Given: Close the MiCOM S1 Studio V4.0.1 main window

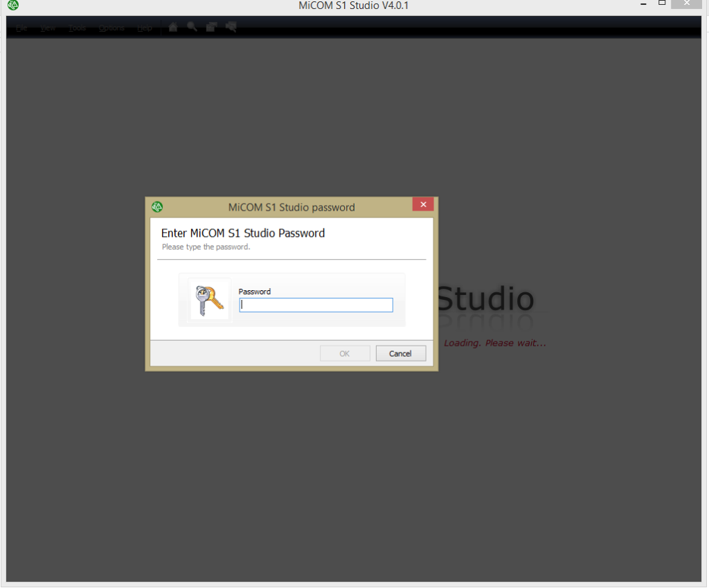Looking at the screenshot, I should (x=686, y=3).
